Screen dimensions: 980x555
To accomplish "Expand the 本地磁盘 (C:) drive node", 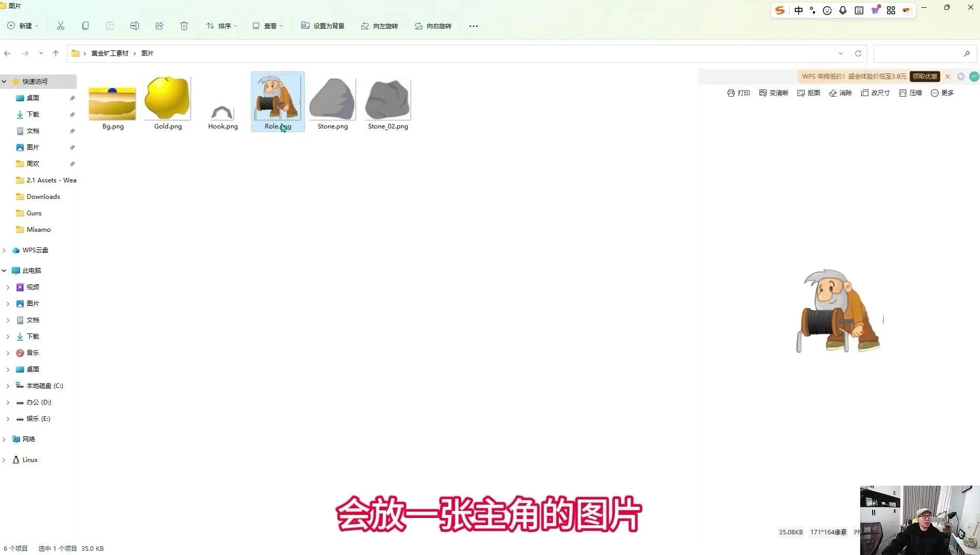I will pos(8,386).
